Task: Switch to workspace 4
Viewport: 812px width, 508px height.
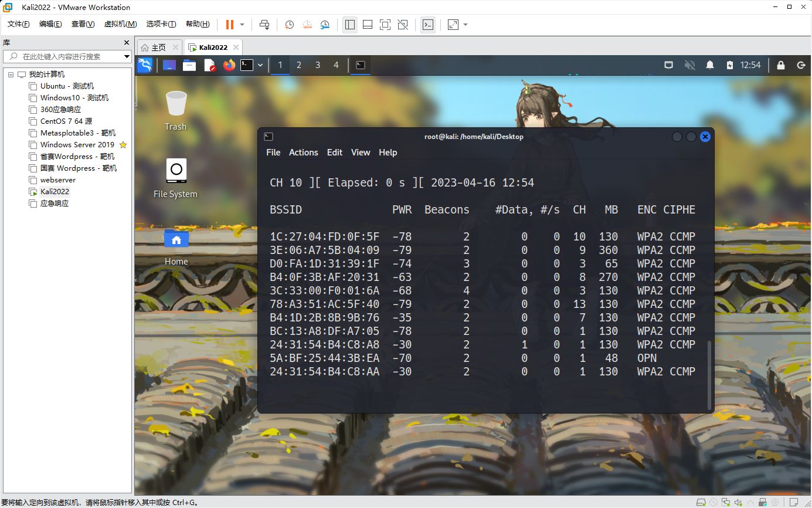Action: (x=336, y=65)
